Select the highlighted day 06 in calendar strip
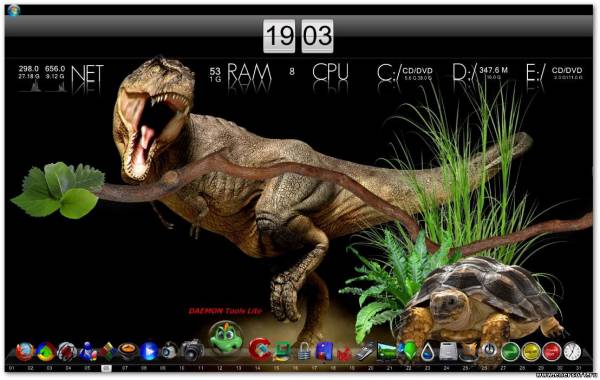The image size is (600, 380). pyautogui.click(x=106, y=368)
